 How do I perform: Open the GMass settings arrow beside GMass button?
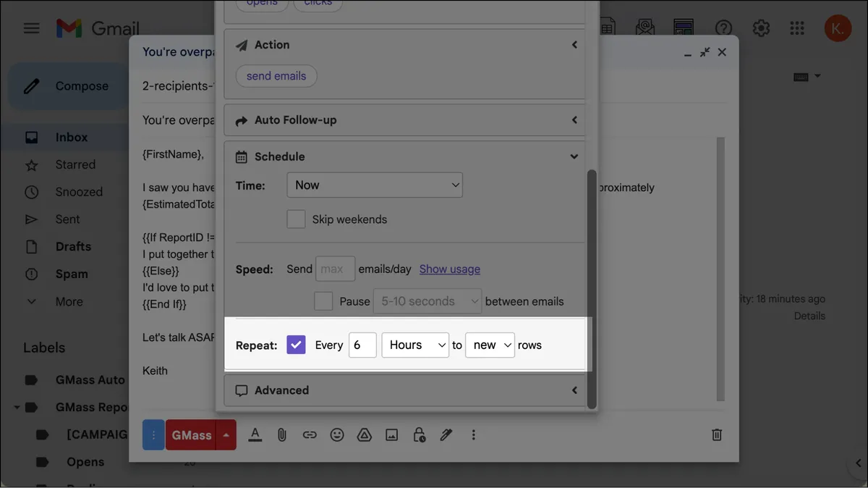tap(226, 435)
